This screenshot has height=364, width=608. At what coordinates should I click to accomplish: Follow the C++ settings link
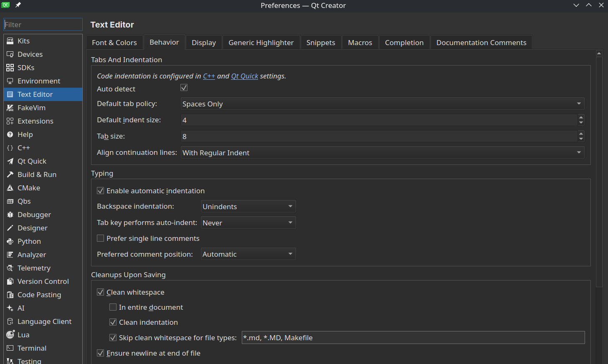tap(209, 76)
